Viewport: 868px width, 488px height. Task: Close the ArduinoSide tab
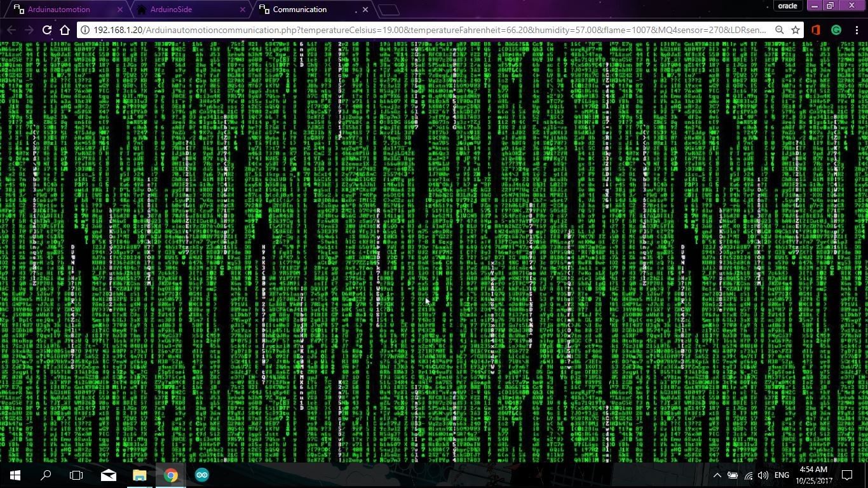(x=242, y=10)
